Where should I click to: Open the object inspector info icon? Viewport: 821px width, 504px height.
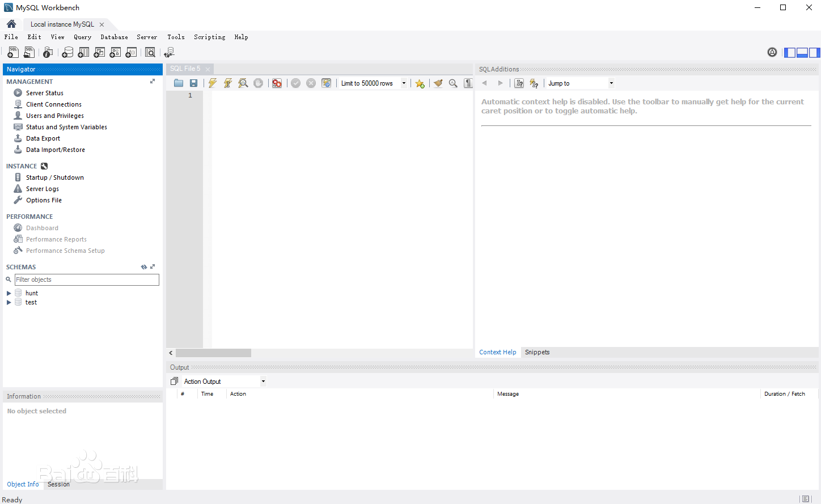pos(48,52)
